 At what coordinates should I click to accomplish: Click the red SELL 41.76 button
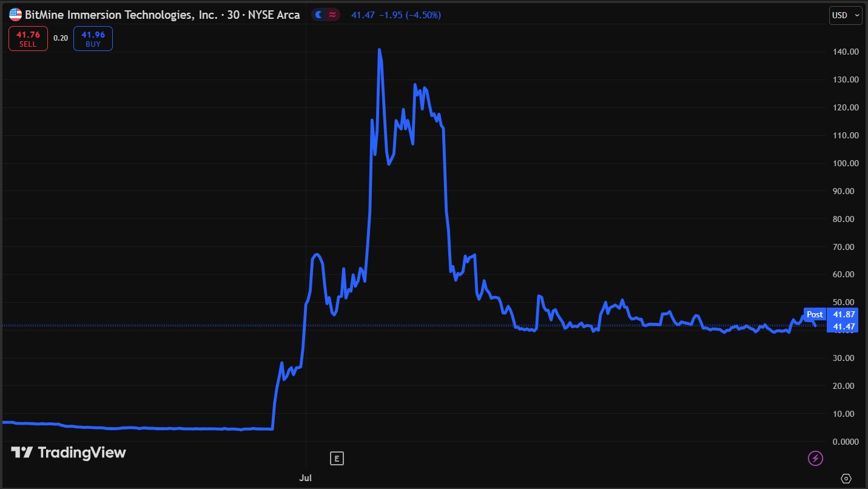[28, 39]
